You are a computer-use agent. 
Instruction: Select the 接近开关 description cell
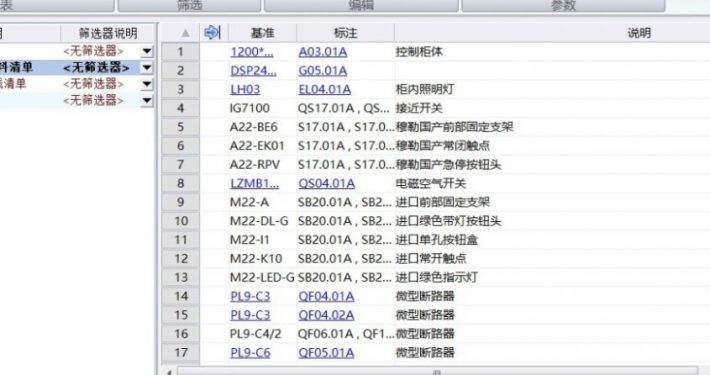pyautogui.click(x=419, y=108)
